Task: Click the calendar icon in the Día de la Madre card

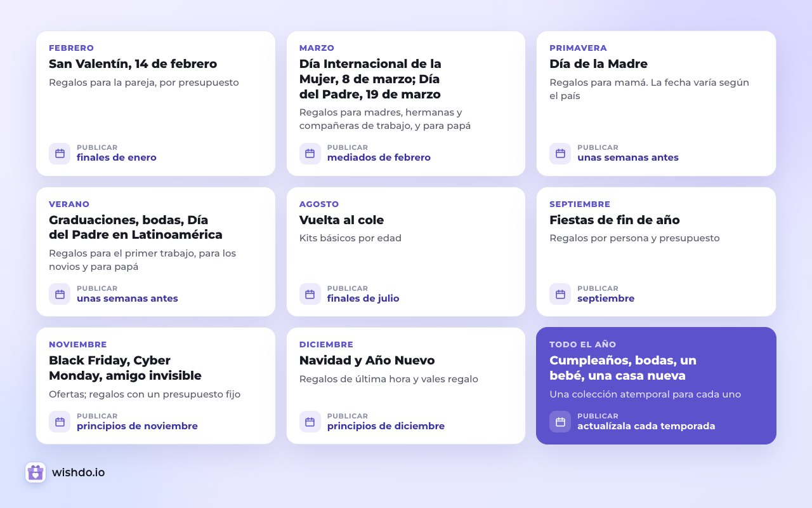Action: 560,153
